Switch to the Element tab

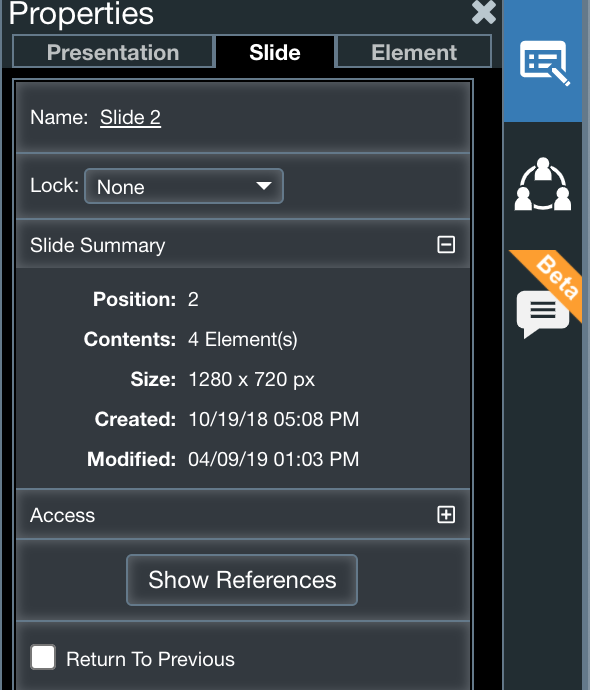(x=414, y=52)
